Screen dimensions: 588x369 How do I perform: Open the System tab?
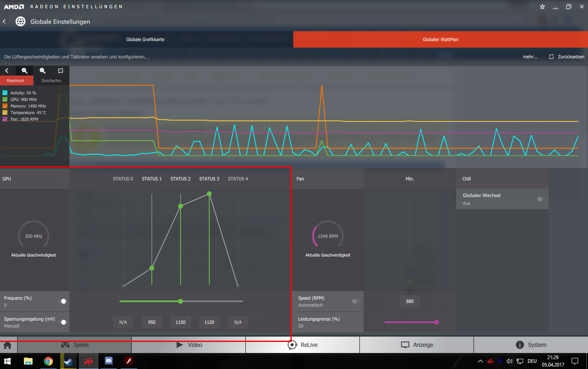pos(531,345)
